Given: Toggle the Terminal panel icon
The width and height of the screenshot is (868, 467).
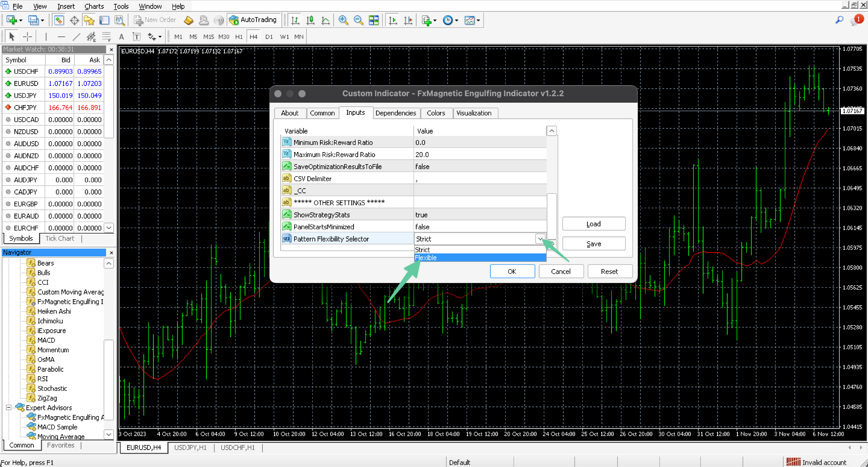Looking at the screenshot, I should (x=104, y=20).
